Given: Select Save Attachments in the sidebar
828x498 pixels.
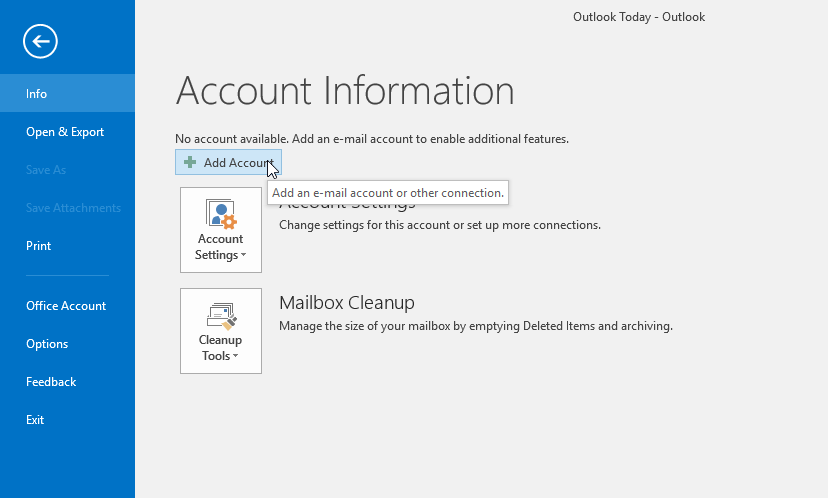Looking at the screenshot, I should coord(68,208).
